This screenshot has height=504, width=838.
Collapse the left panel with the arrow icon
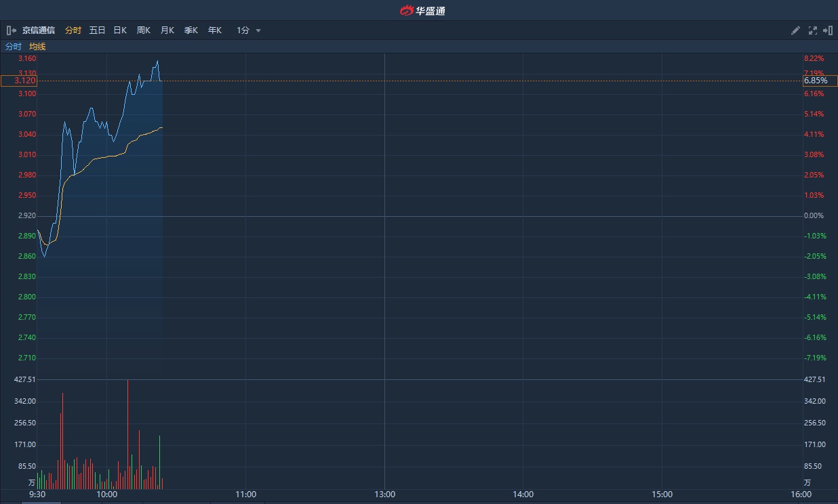click(x=12, y=30)
